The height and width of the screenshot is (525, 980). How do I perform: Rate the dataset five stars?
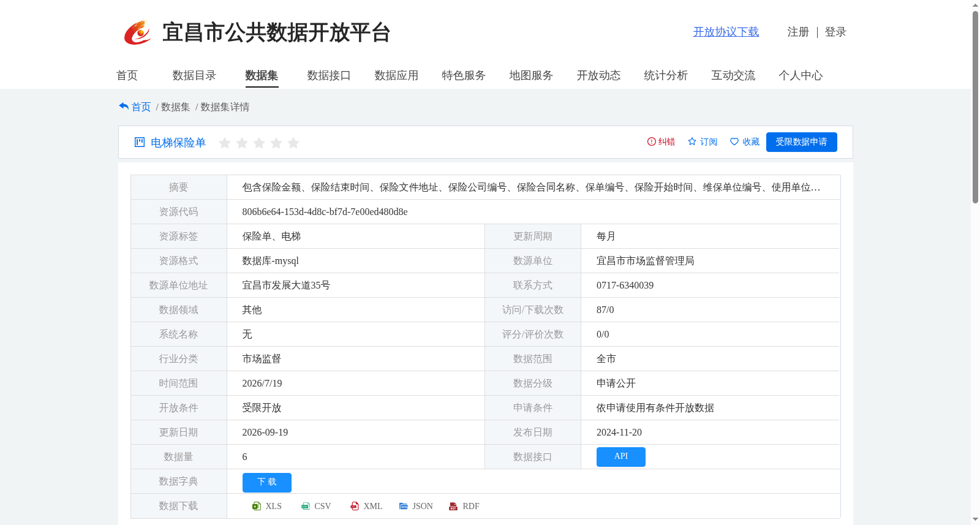click(293, 143)
